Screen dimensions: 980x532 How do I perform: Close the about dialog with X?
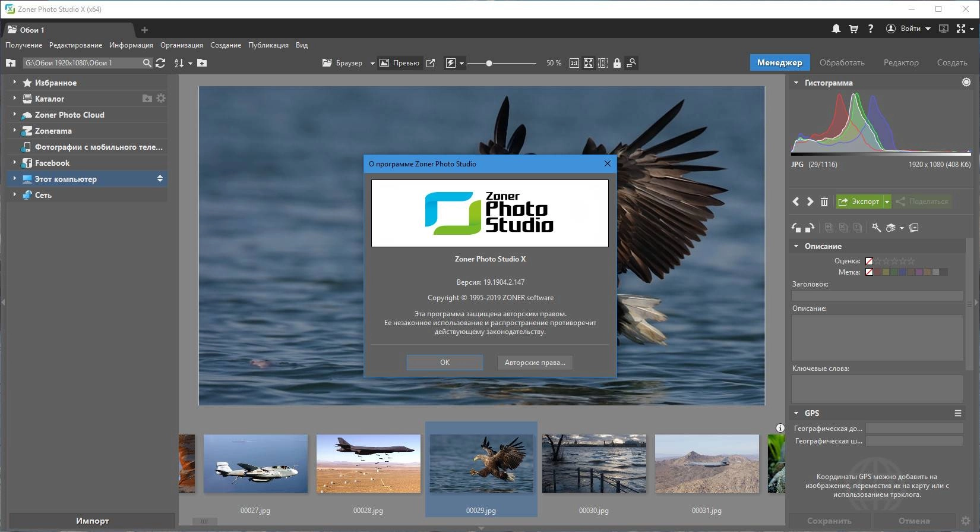tap(607, 163)
